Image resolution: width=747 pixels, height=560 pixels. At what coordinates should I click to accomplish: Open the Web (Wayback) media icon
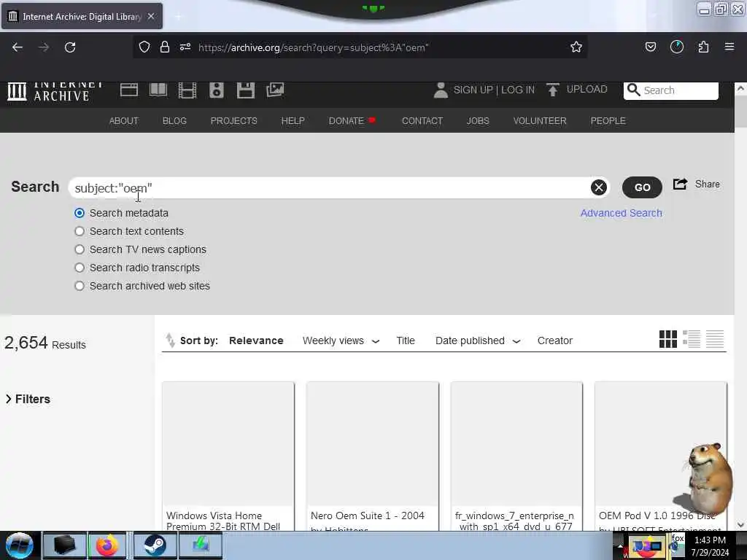click(129, 90)
